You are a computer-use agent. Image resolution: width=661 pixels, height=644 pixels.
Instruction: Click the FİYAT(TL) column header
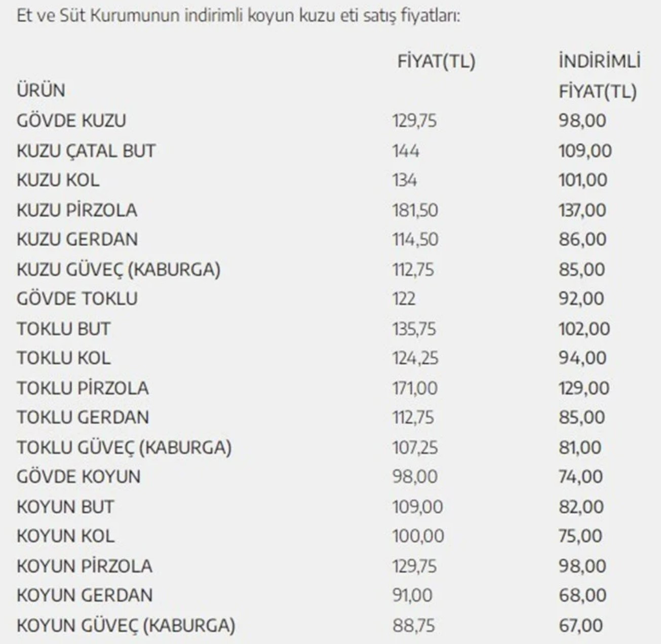[x=436, y=62]
